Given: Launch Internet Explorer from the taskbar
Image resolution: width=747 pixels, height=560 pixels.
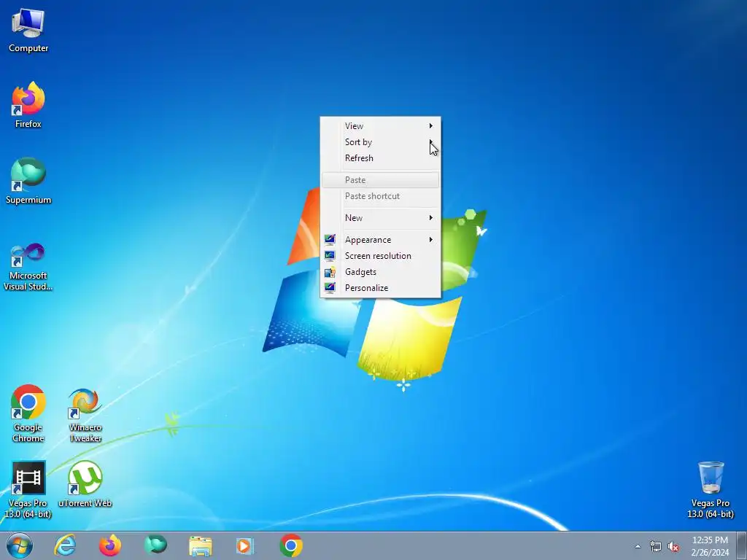Looking at the screenshot, I should [65, 545].
